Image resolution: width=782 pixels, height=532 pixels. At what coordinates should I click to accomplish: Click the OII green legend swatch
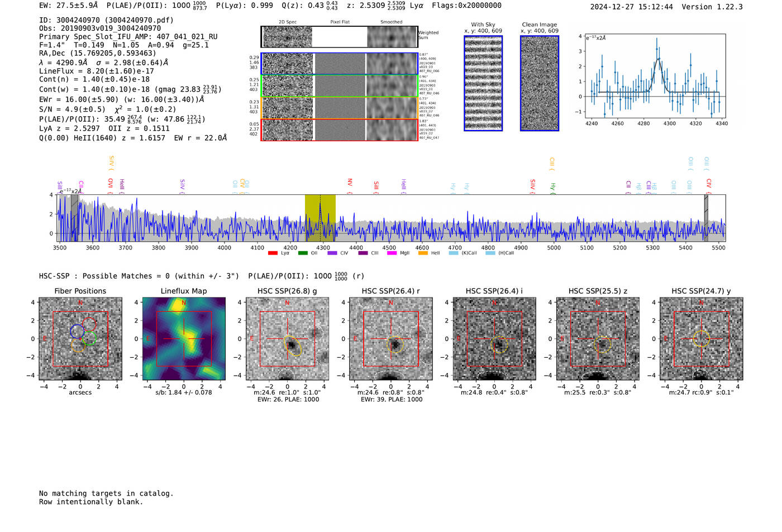click(x=303, y=253)
